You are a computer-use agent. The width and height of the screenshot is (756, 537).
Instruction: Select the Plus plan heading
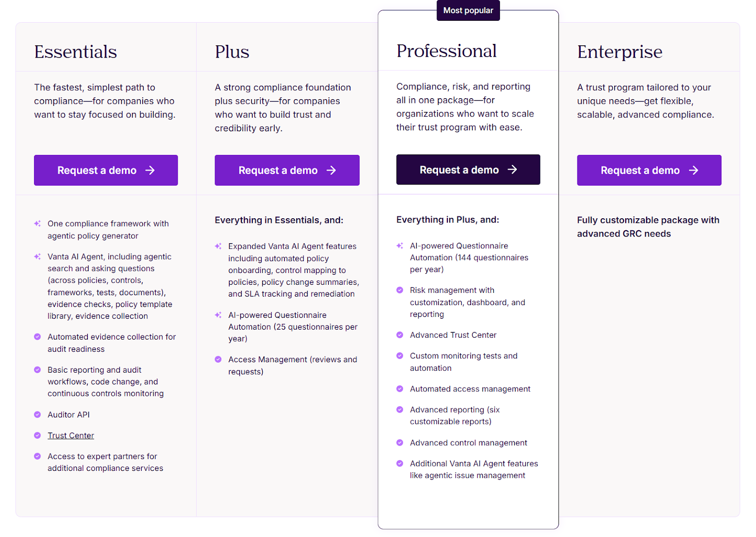pyautogui.click(x=232, y=52)
